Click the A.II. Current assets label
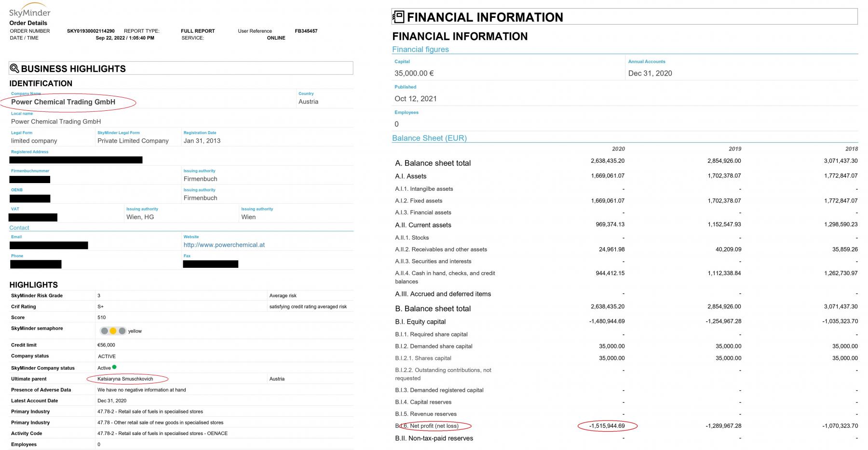The height and width of the screenshot is (450, 868). [423, 225]
